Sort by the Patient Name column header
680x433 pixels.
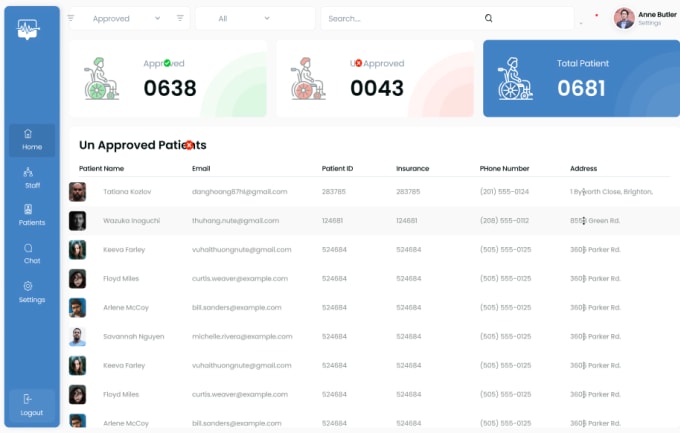(101, 168)
